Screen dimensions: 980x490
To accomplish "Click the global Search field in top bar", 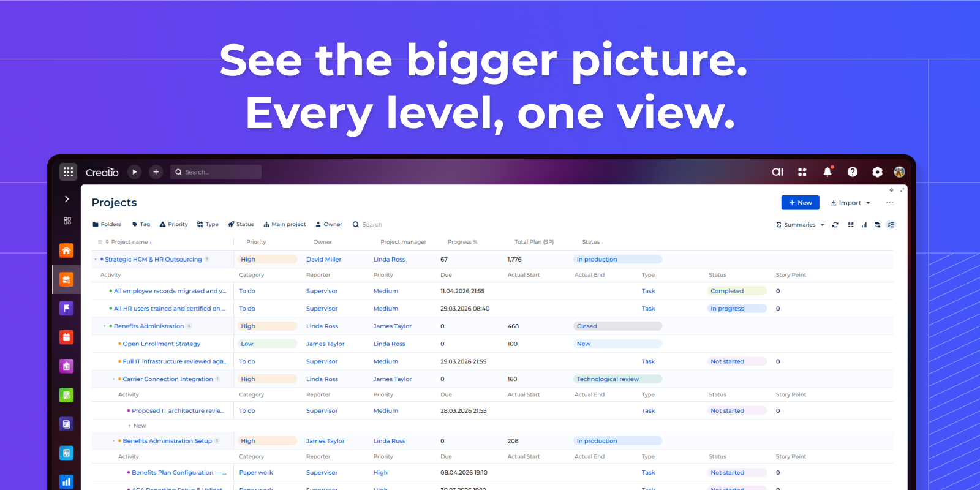I will tap(216, 172).
